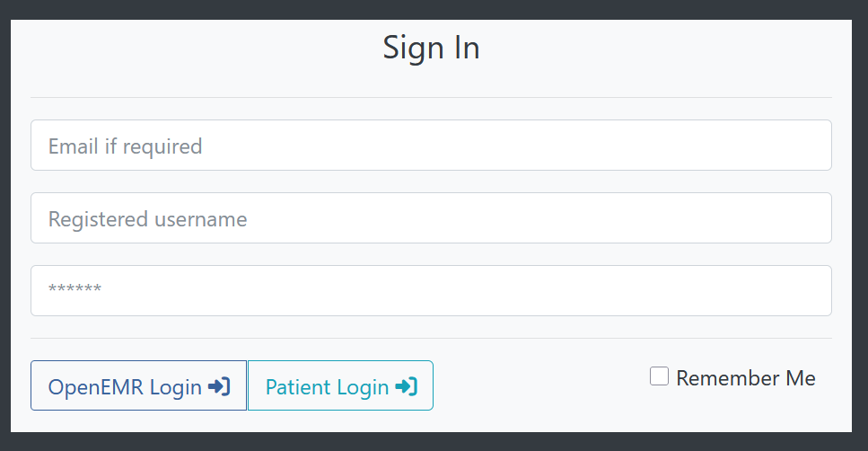Tick the Remember Me checkbox

coord(659,376)
